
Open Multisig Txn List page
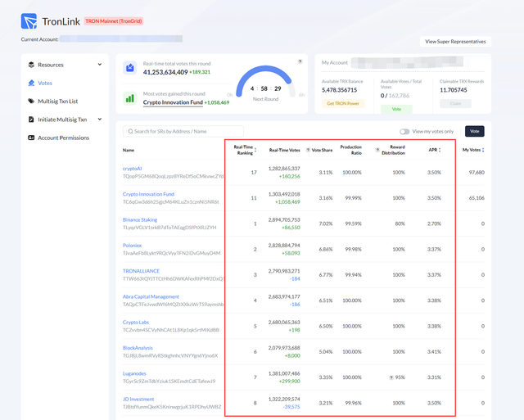click(58, 102)
